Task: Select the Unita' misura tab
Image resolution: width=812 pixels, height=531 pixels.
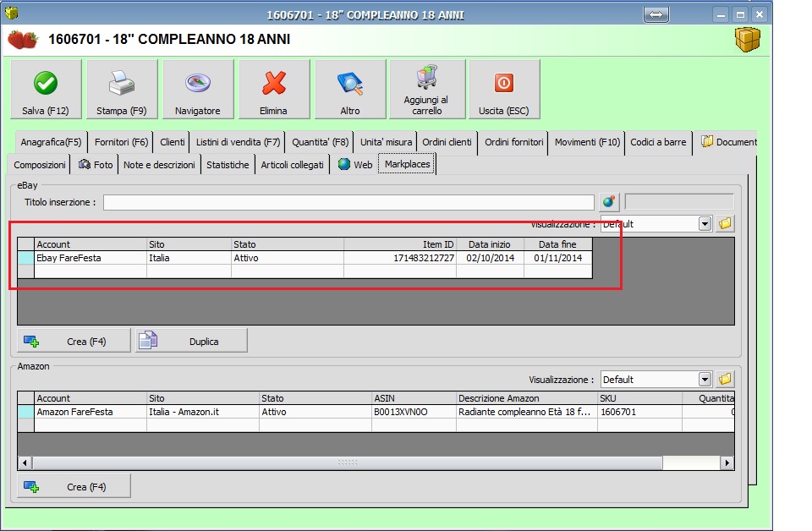Action: 387,142
